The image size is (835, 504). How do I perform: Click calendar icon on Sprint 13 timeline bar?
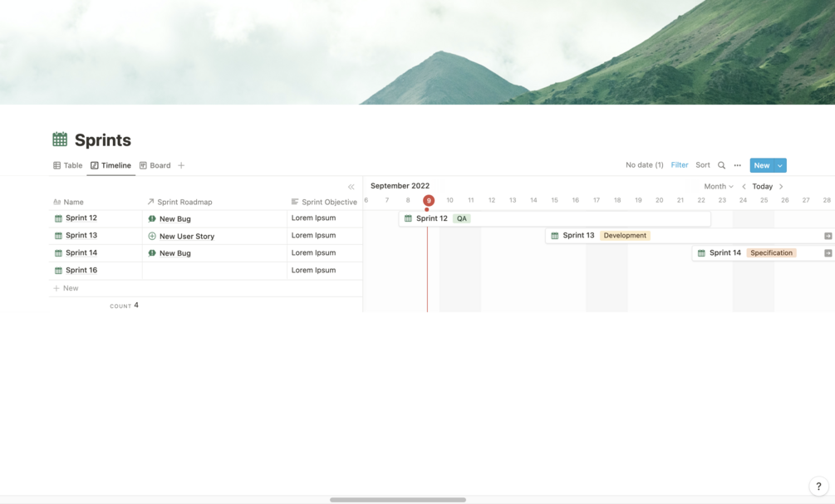tap(554, 236)
